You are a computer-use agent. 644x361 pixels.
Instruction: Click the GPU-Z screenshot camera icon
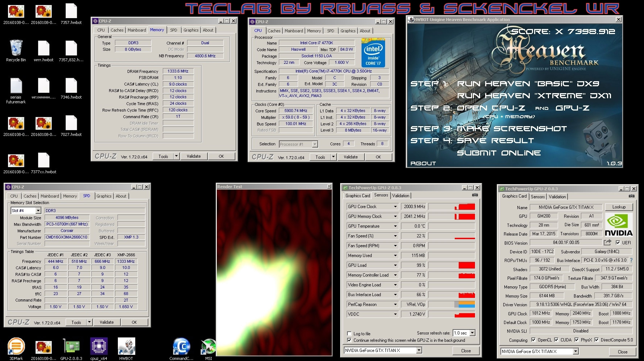coord(475,195)
